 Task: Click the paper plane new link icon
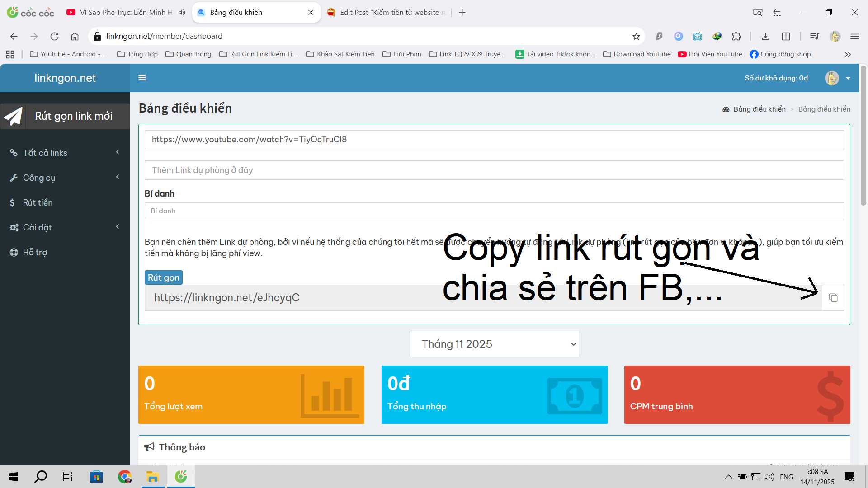click(13, 116)
